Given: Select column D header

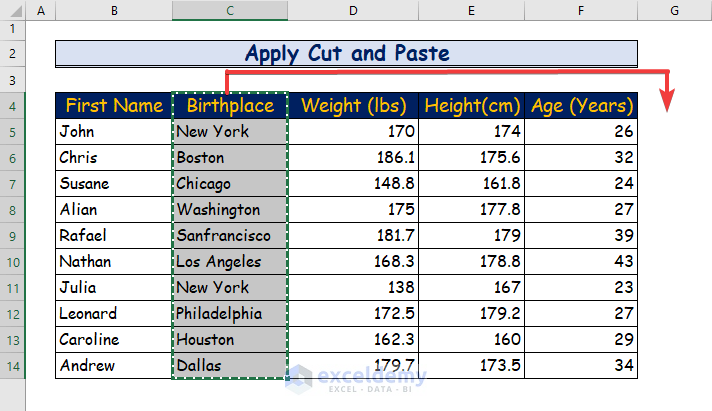Looking at the screenshot, I should pyautogui.click(x=353, y=10).
